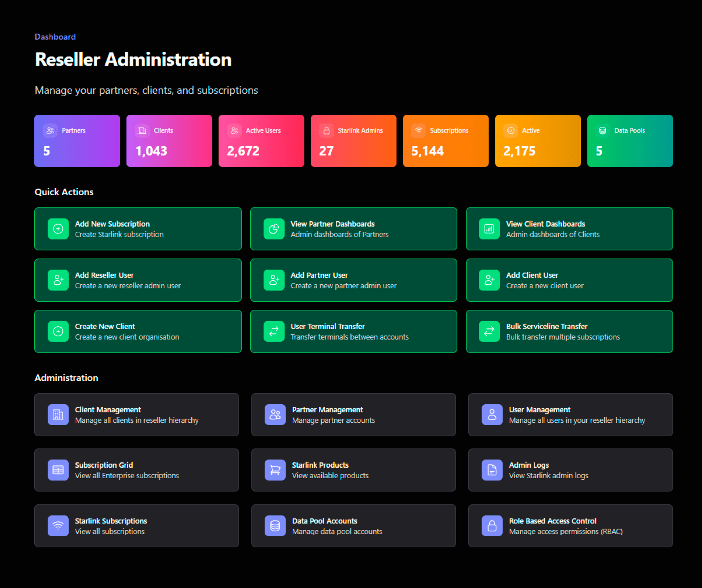Click the padlock icon for Role Based Access Control
702x588 pixels.
tap(492, 526)
